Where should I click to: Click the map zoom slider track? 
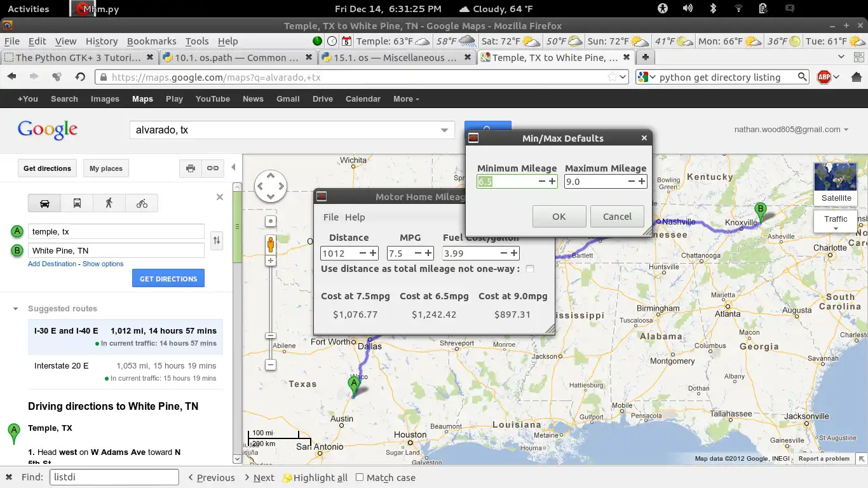click(271, 299)
